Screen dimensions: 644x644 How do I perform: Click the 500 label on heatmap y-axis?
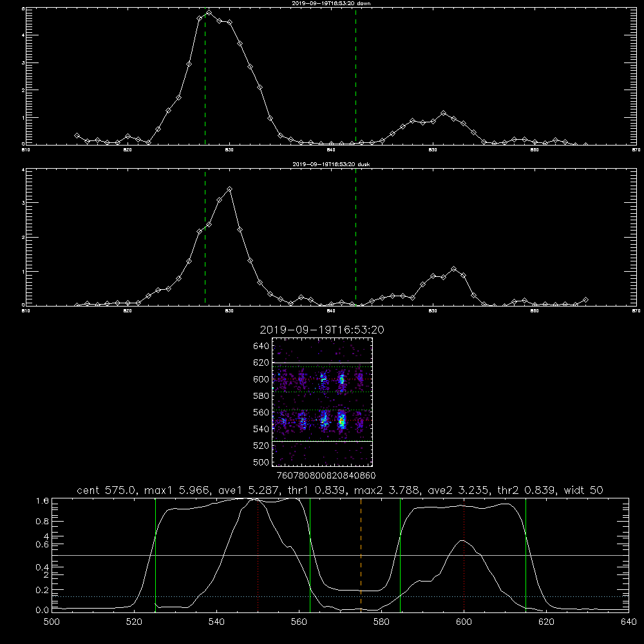[x=261, y=462]
